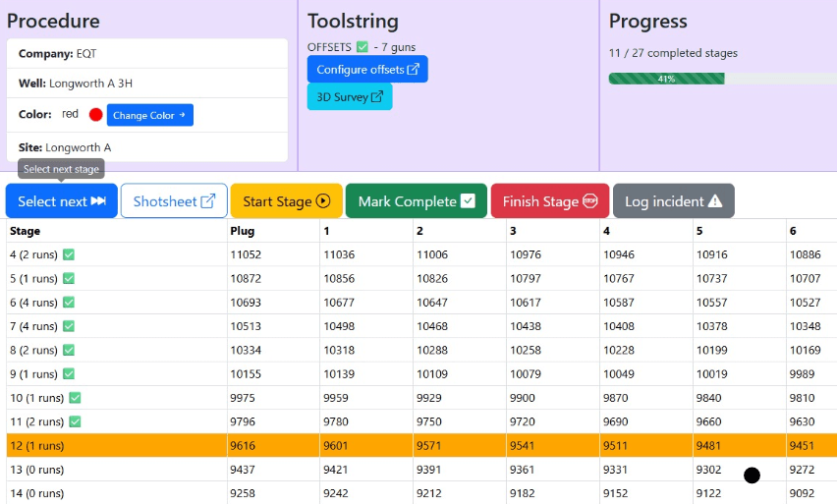This screenshot has width=837, height=504.
Task: Open Shotsheet via its external link icon
Action: pos(208,201)
